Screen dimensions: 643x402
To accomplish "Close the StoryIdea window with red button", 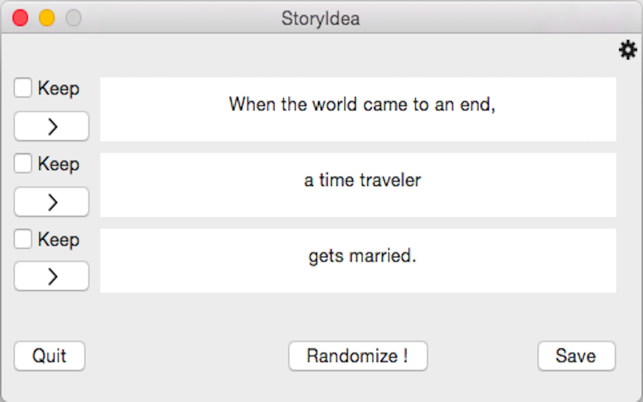I will [x=20, y=18].
